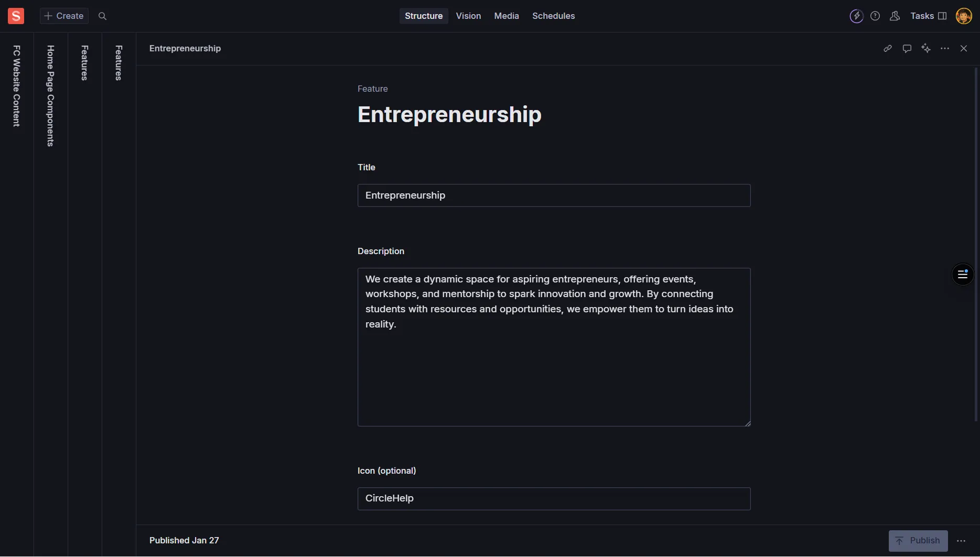Open the search icon

coord(103,16)
